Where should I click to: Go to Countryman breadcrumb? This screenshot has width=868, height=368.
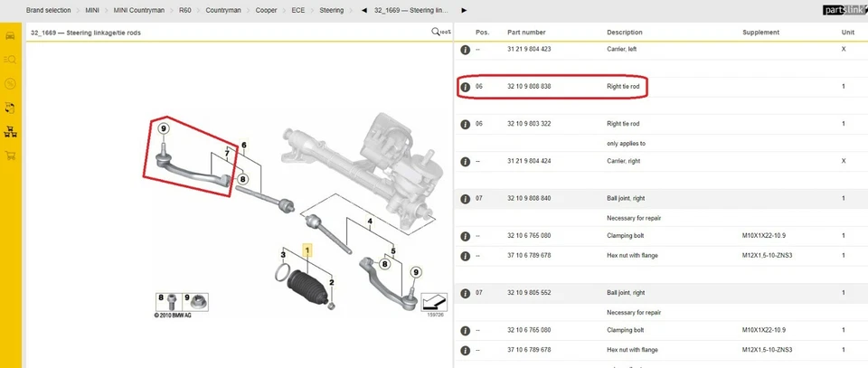click(223, 10)
